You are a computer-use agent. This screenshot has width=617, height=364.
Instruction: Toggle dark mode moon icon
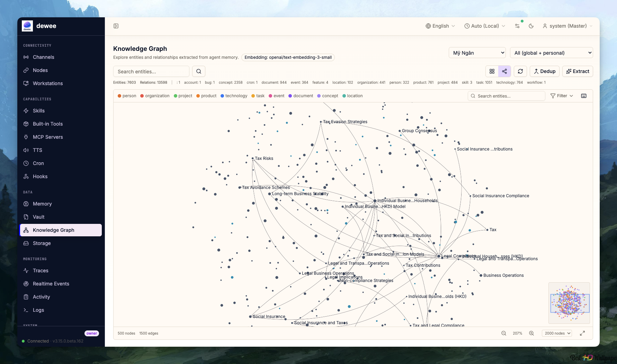click(x=531, y=26)
